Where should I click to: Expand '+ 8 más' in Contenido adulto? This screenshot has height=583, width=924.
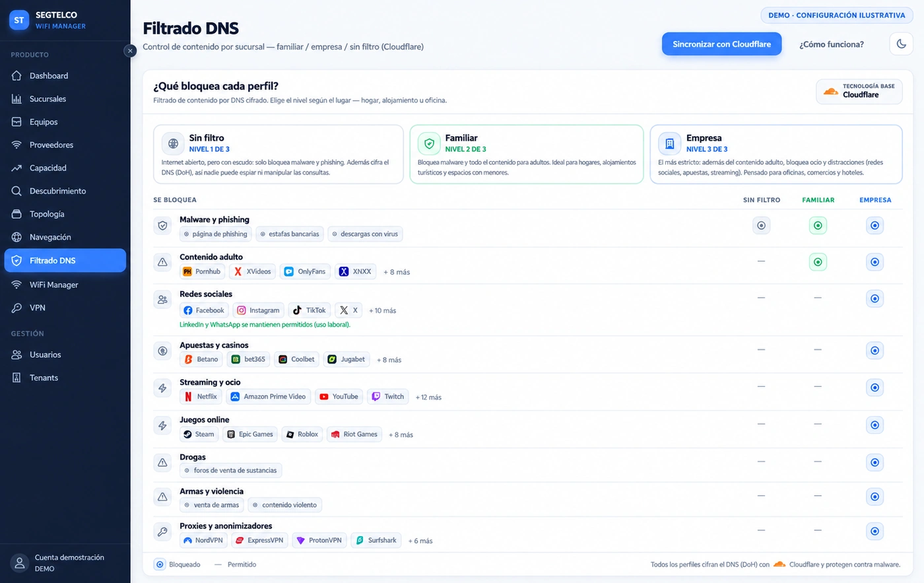pos(397,272)
